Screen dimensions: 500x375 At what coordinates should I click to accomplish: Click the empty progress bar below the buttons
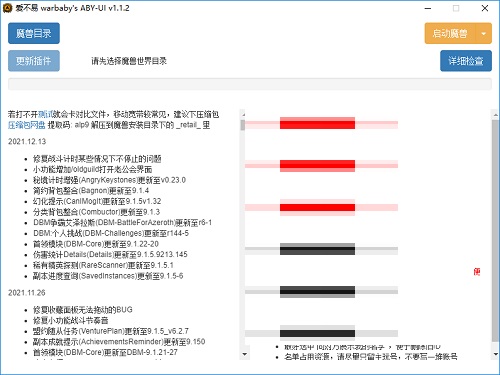click(x=250, y=84)
